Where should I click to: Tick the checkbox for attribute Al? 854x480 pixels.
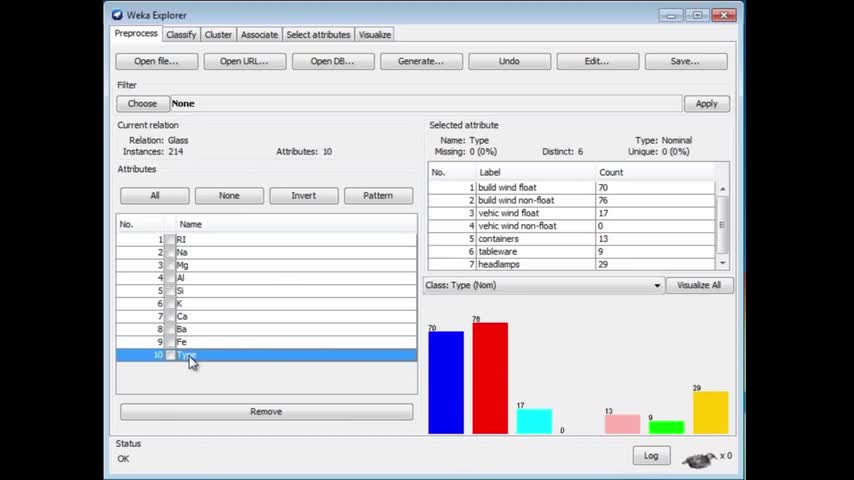click(x=170, y=278)
